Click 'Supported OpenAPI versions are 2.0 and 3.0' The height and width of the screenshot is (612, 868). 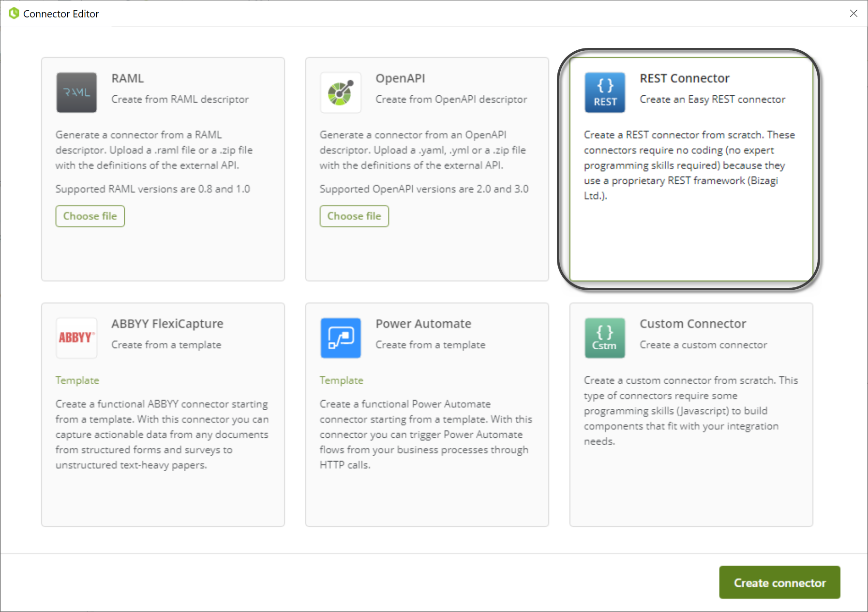pos(424,189)
